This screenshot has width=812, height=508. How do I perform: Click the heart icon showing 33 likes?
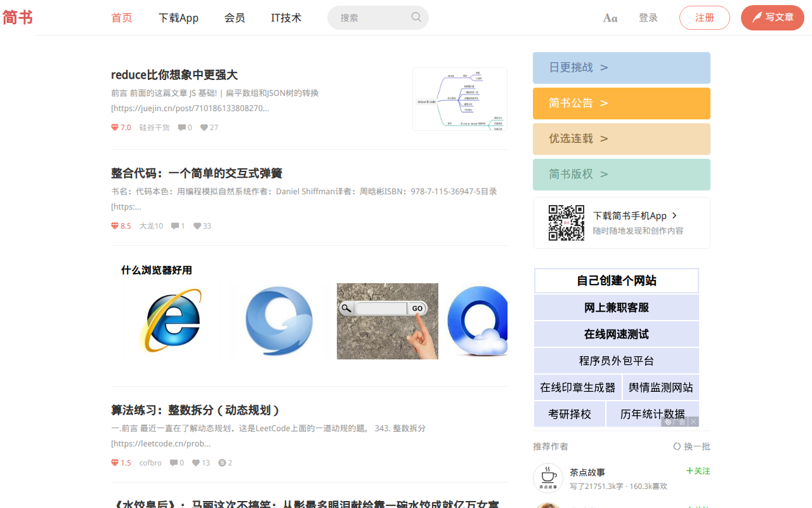click(197, 226)
